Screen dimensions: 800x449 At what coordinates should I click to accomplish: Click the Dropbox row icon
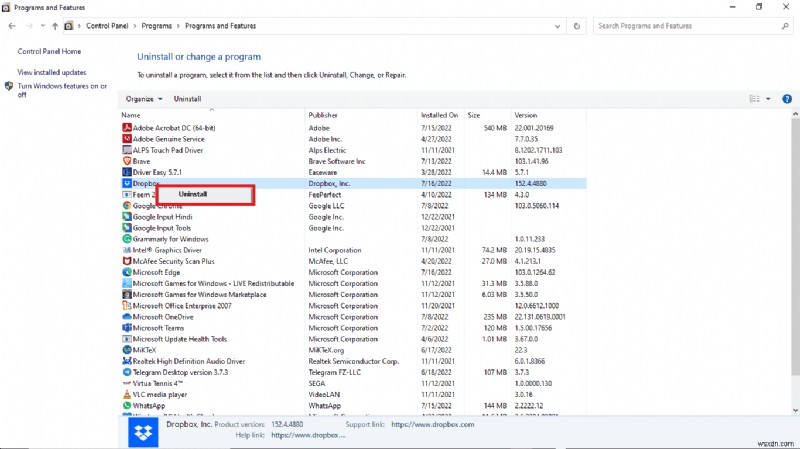coord(127,183)
